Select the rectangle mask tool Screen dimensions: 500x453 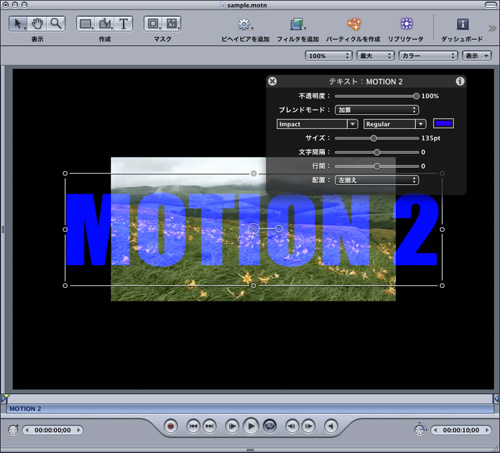click(x=153, y=24)
